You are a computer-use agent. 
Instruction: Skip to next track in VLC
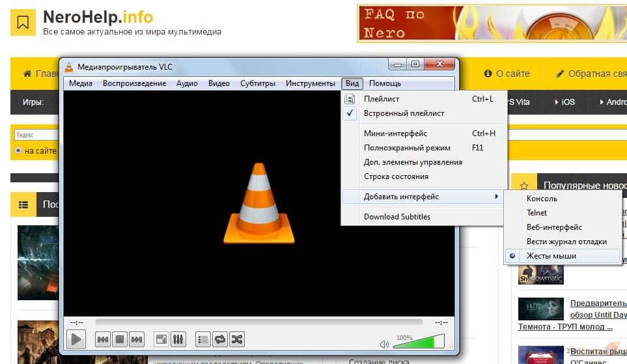click(137, 340)
